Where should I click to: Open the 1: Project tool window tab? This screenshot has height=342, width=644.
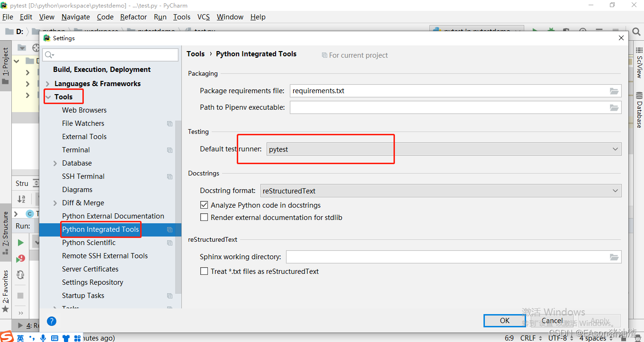[5, 65]
